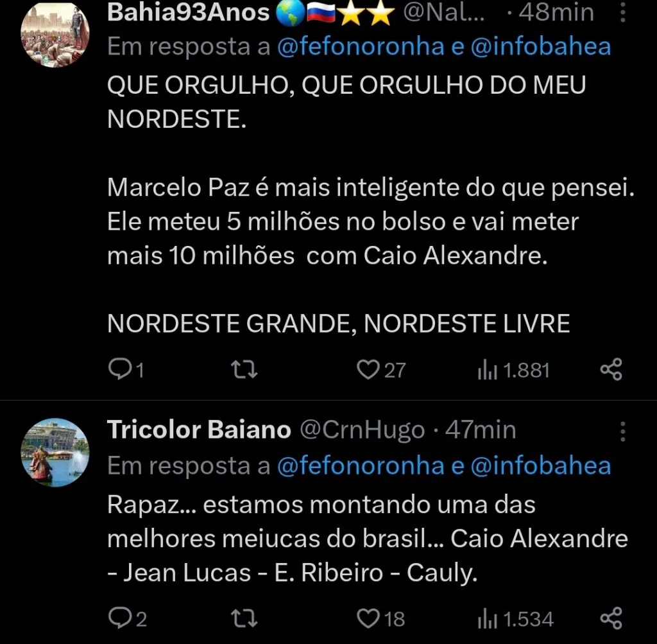Retweet the Bahia93Anos post
657x644 pixels.
click(243, 369)
